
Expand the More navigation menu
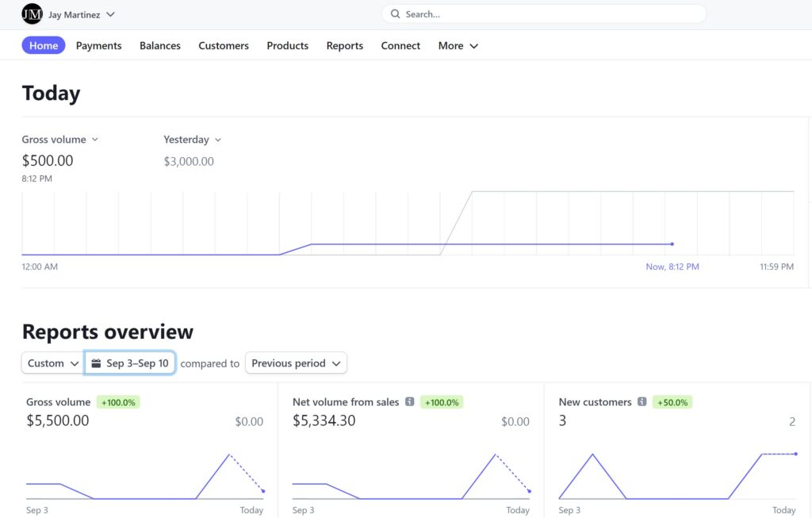[458, 46]
